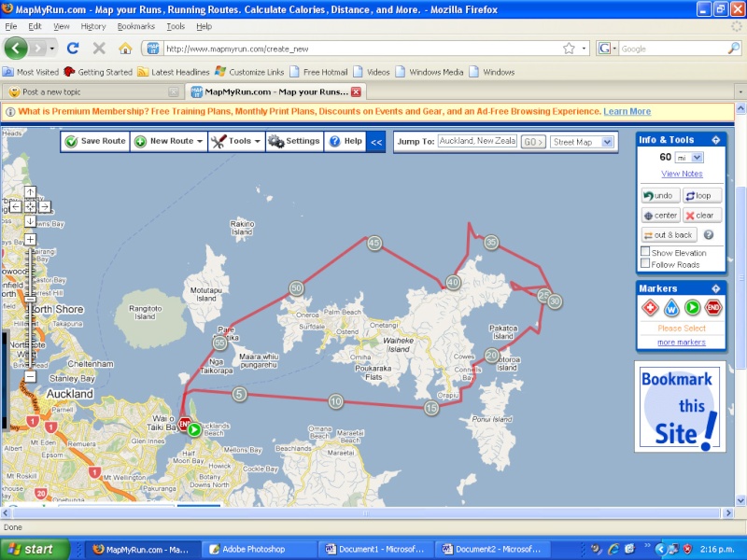Enable the Show Elevation checkbox

click(645, 251)
